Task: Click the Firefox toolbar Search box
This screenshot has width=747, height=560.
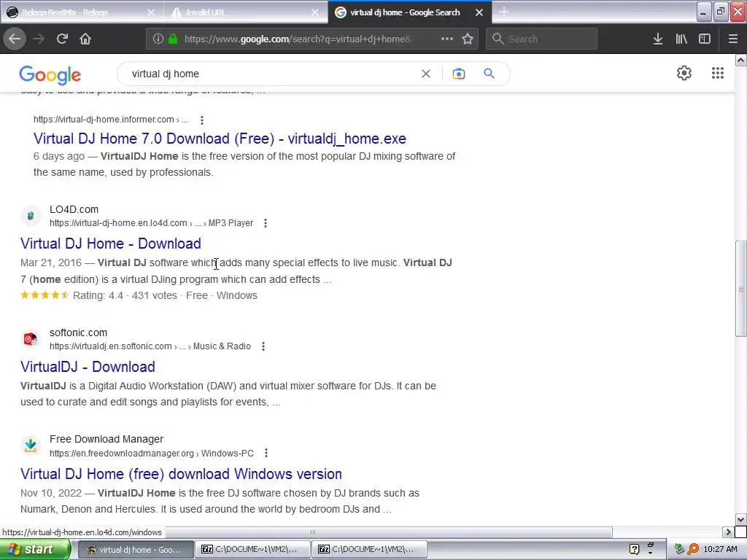Action: (x=542, y=39)
